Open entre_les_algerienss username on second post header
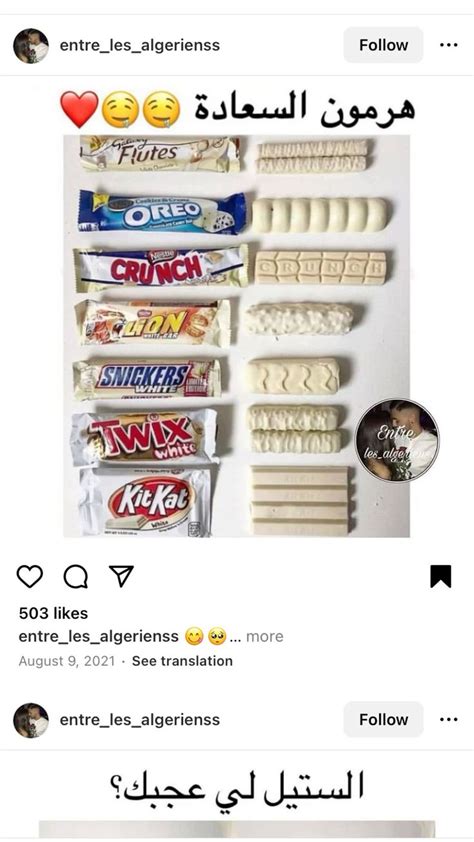Viewport: 474px width, 842px height. point(140,719)
